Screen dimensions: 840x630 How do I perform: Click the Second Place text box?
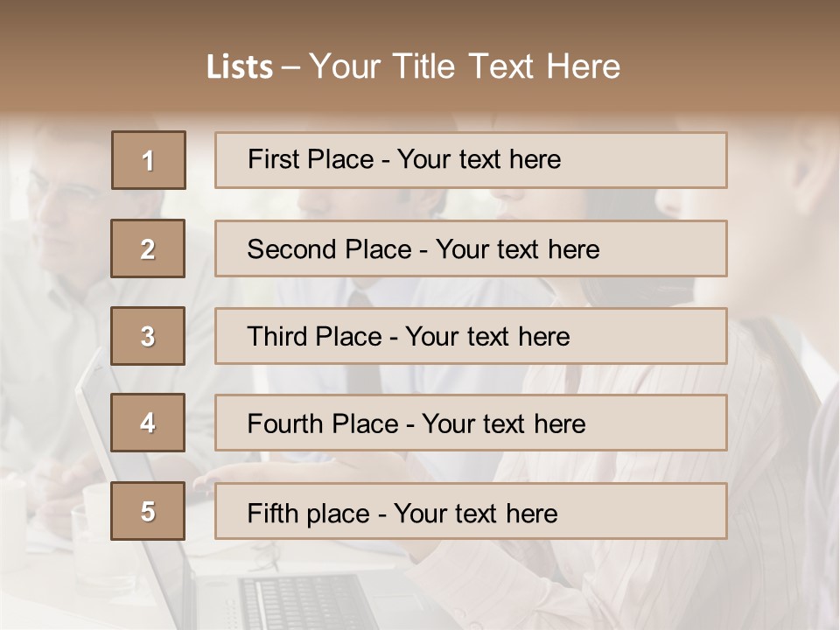pyautogui.click(x=471, y=248)
